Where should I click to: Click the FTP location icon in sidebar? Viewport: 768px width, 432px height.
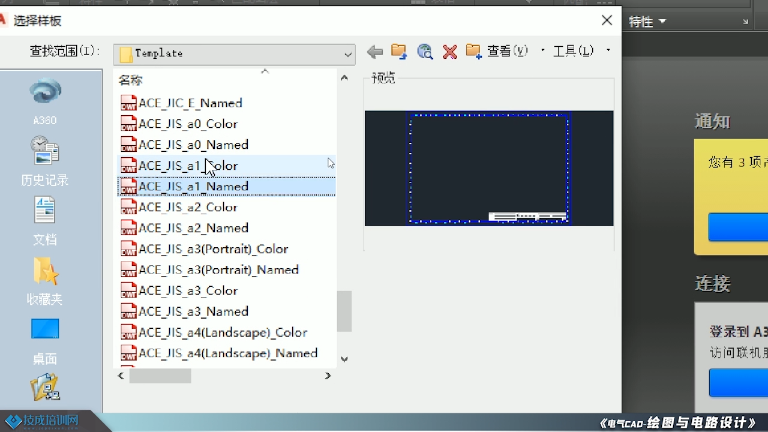point(45,387)
